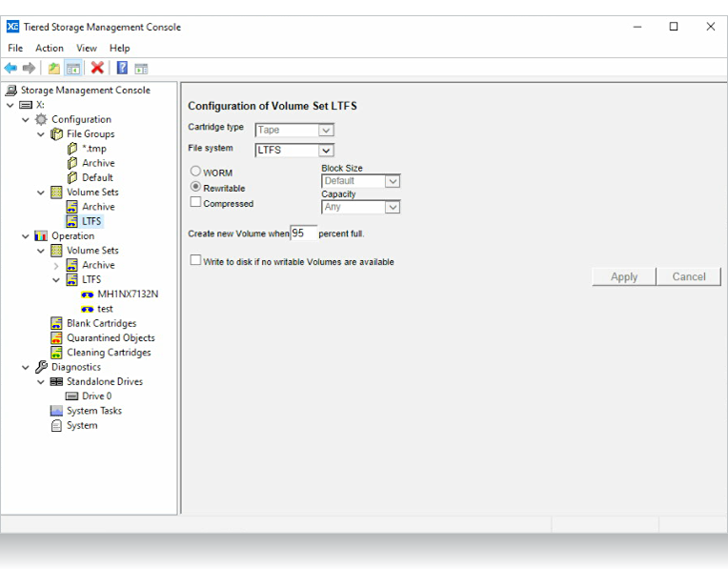Open the File menu
The width and height of the screenshot is (728, 569).
tap(15, 49)
